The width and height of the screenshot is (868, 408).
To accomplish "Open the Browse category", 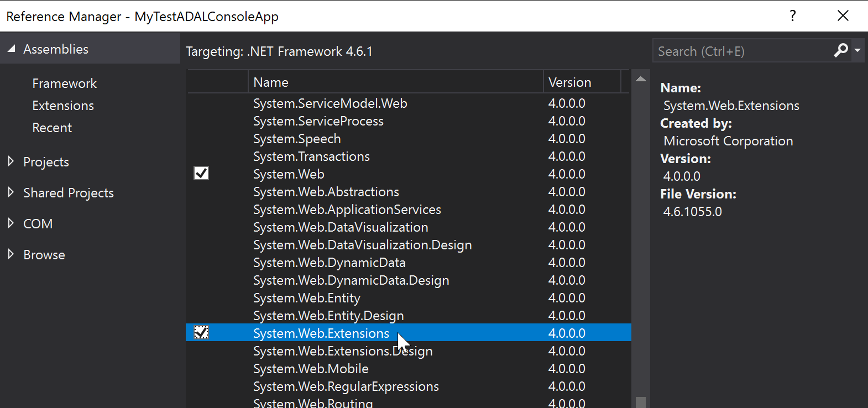I will 44,255.
